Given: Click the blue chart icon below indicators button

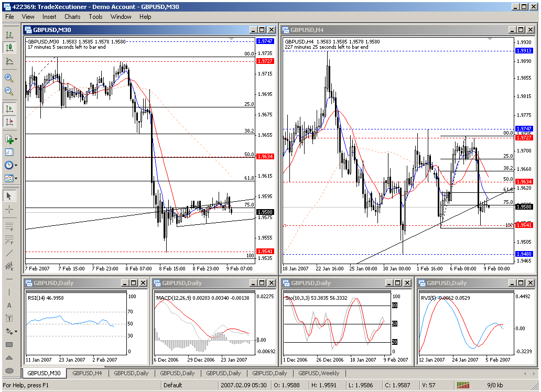Looking at the screenshot, I should tap(9, 152).
